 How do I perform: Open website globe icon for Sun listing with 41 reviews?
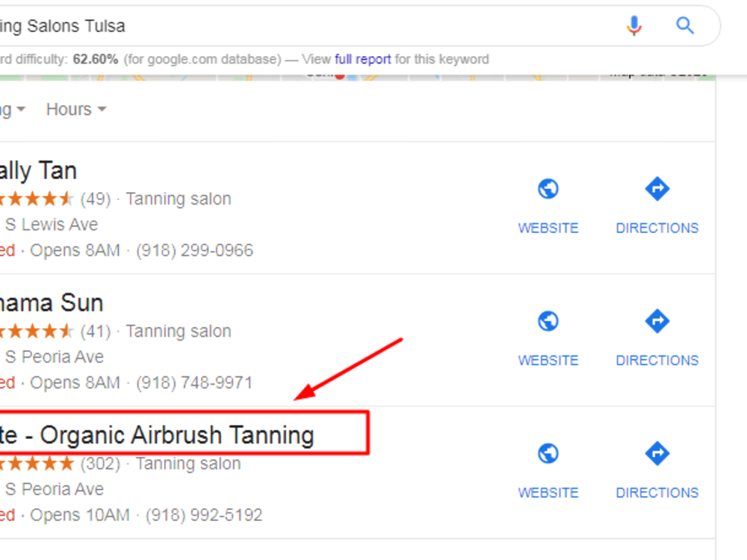click(548, 321)
